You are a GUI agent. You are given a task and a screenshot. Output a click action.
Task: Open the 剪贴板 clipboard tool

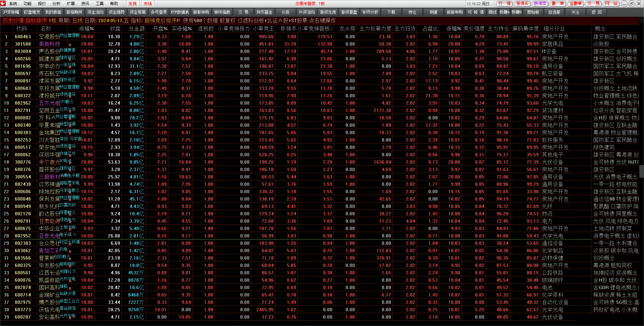click(x=533, y=12)
